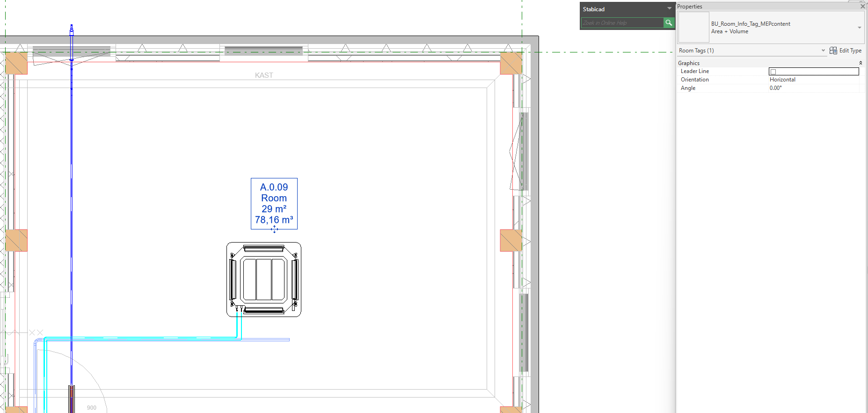
Task: Focus the Zoek in Online Help field
Action: 622,22
